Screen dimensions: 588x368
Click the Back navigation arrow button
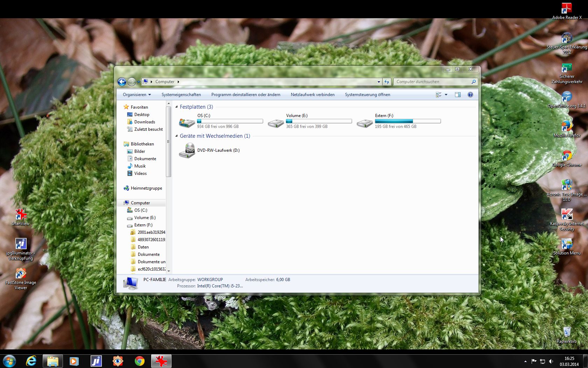coord(122,82)
